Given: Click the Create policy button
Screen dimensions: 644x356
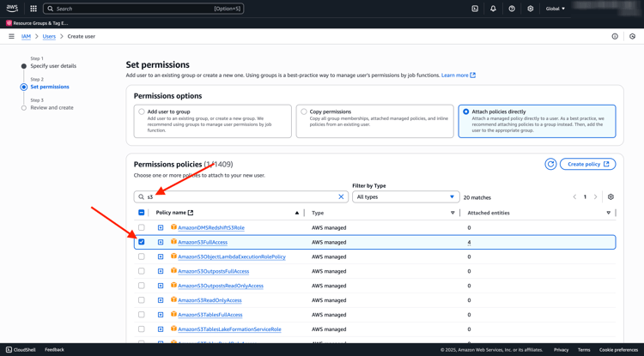Looking at the screenshot, I should coord(587,164).
